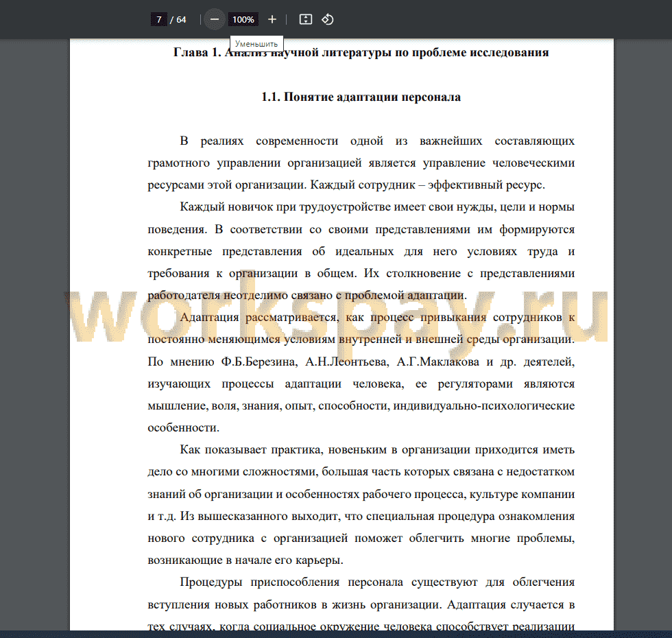Click the line starting "В реалиях современности"

tap(377, 141)
